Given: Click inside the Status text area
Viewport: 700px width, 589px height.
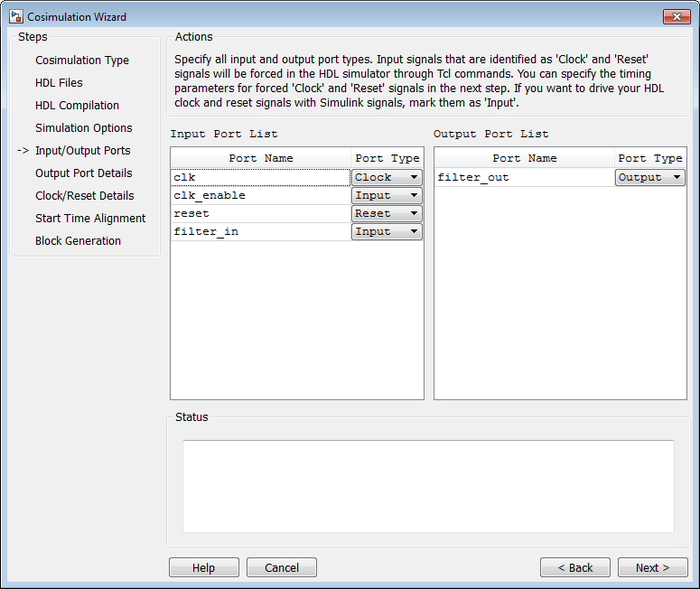Looking at the screenshot, I should pos(428,486).
